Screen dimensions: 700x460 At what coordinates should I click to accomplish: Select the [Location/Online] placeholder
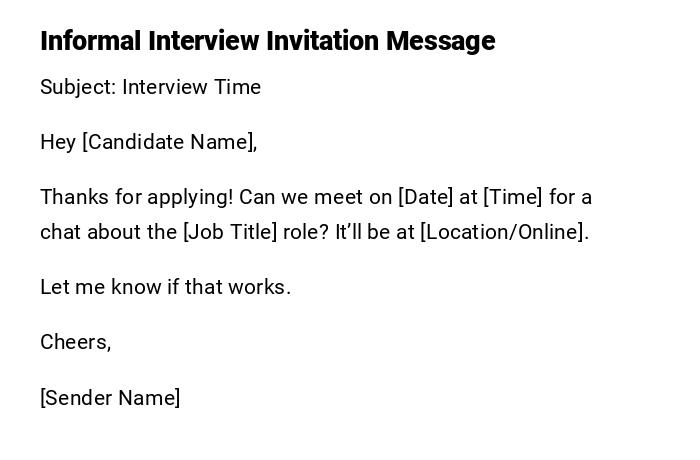(504, 232)
